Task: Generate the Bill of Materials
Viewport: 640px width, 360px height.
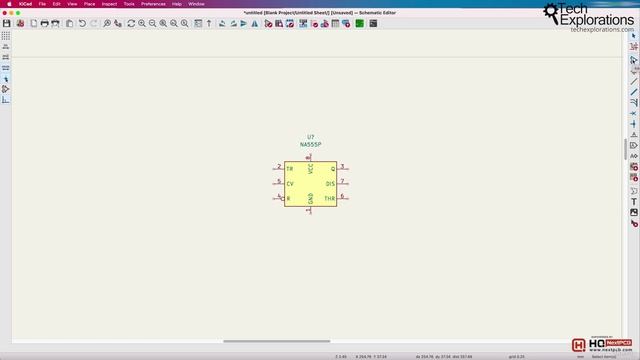Action: pyautogui.click(x=346, y=23)
